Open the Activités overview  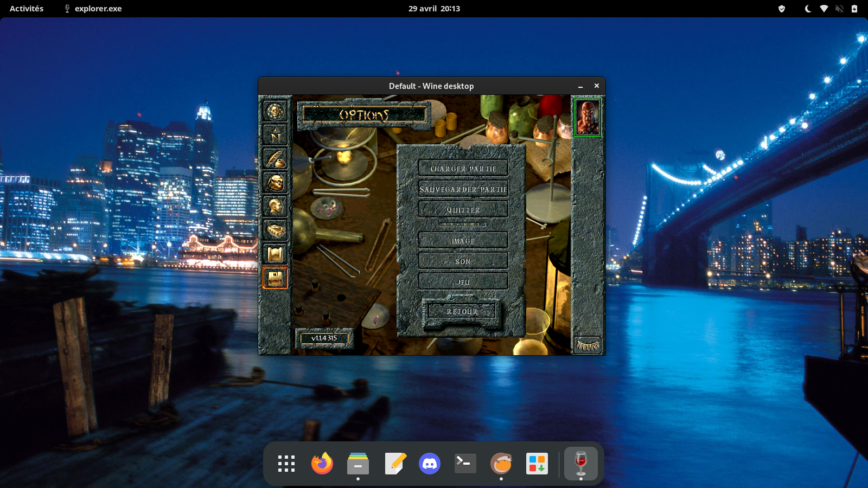point(27,9)
